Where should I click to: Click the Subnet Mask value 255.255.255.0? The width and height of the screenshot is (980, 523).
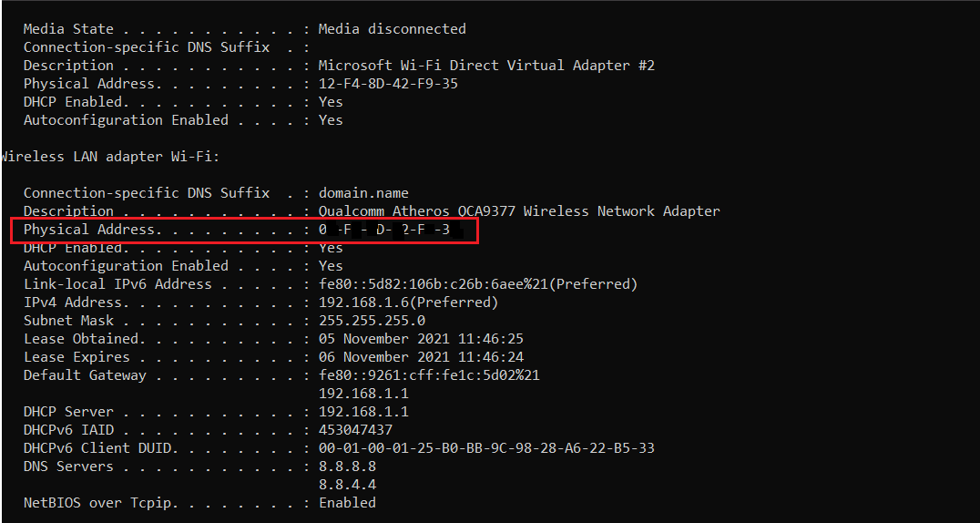click(x=372, y=321)
